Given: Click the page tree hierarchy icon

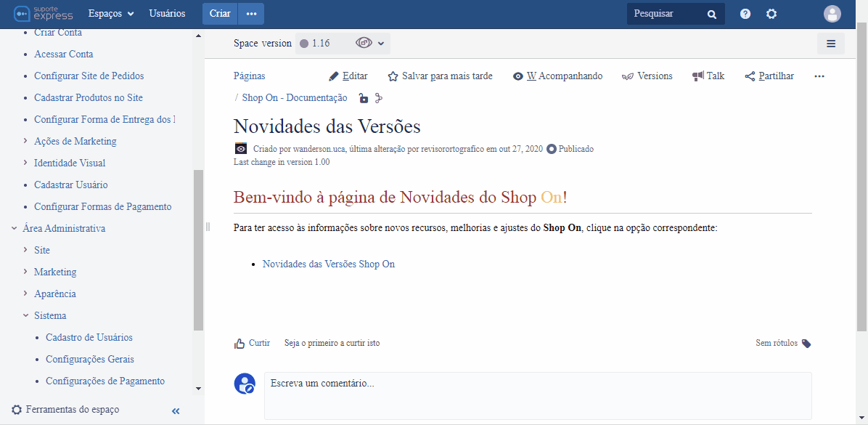Looking at the screenshot, I should point(379,98).
